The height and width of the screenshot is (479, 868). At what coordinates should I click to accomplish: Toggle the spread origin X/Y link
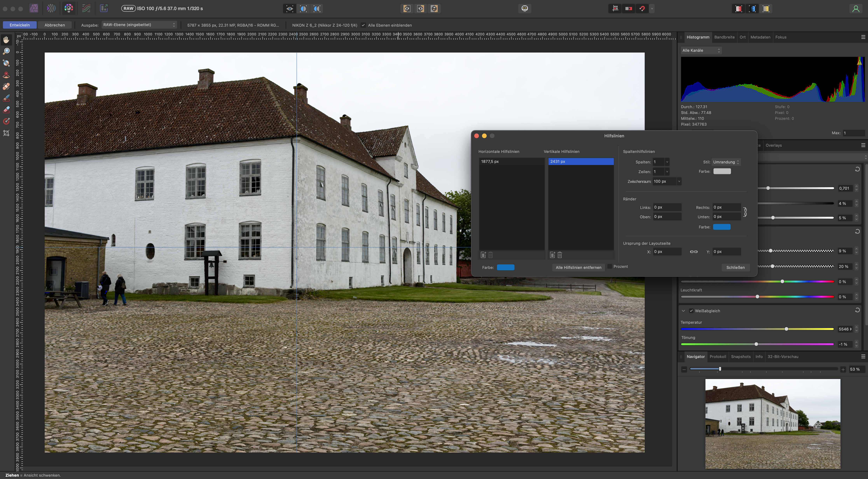(x=694, y=252)
